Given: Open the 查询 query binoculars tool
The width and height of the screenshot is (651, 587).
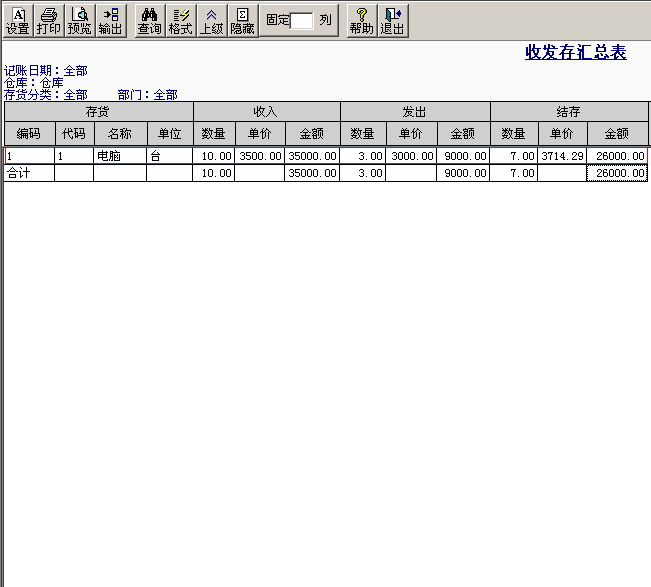Looking at the screenshot, I should coord(149,21).
